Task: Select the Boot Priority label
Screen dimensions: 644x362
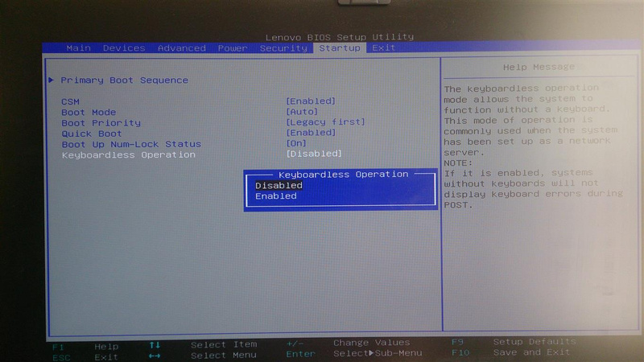Action: click(101, 123)
